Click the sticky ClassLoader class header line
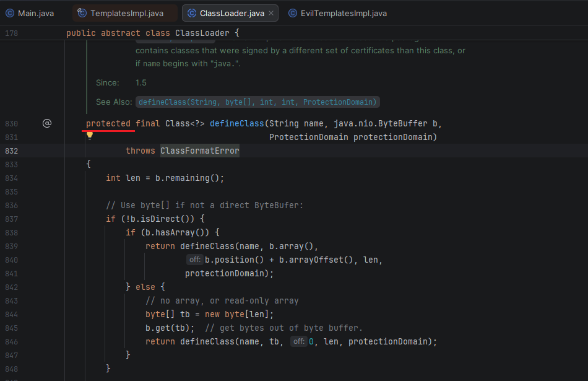The width and height of the screenshot is (588, 381). click(152, 33)
